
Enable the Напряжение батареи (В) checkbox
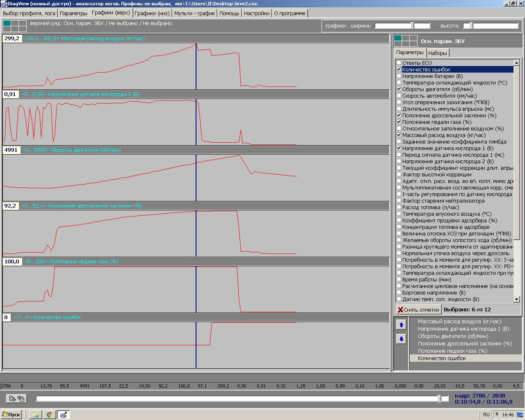[x=399, y=76]
